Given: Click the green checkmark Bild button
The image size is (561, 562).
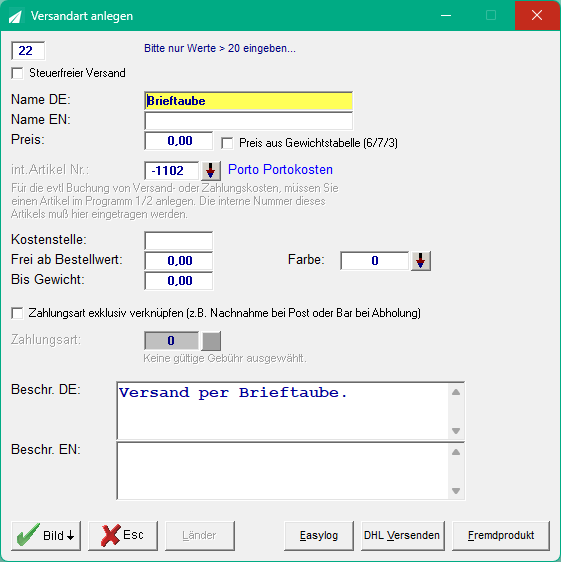Looking at the screenshot, I should pos(46,535).
